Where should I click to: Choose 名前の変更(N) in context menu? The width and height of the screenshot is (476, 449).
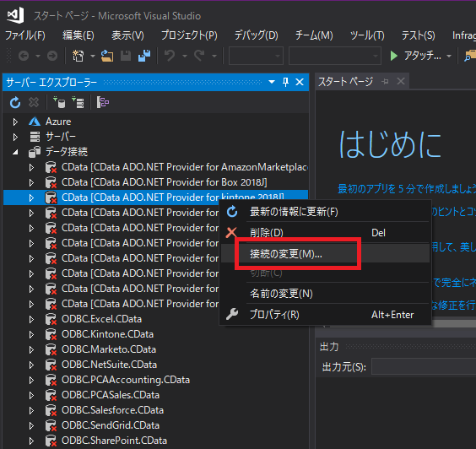click(325, 293)
